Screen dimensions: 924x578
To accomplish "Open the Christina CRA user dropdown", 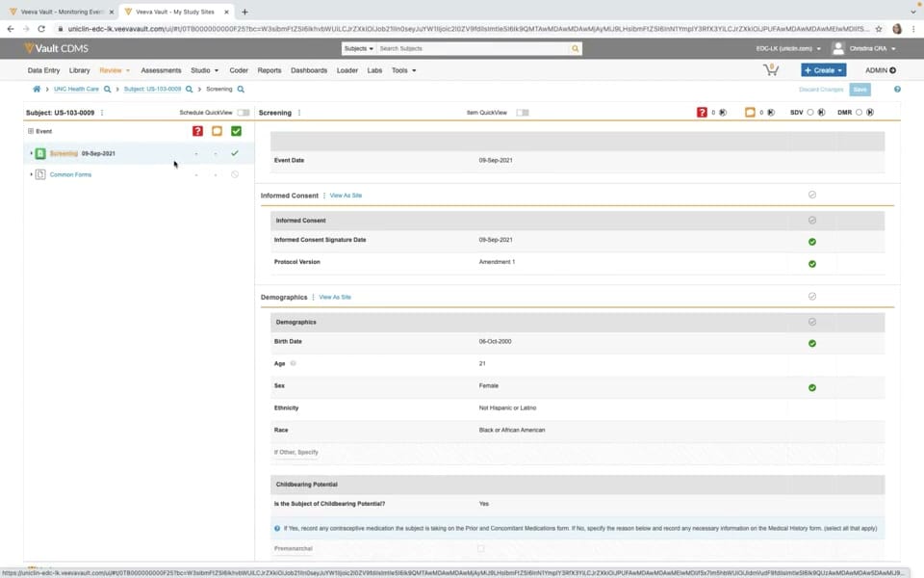I will pyautogui.click(x=872, y=48).
